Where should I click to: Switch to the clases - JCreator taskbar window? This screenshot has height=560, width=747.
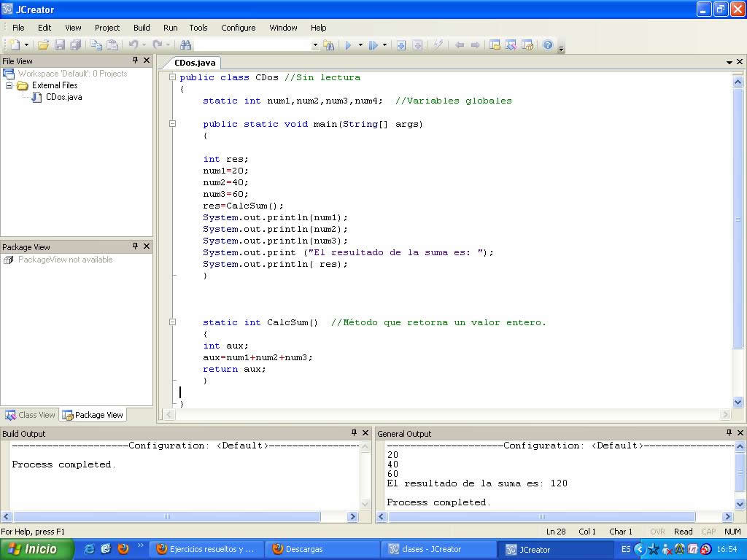point(438,550)
